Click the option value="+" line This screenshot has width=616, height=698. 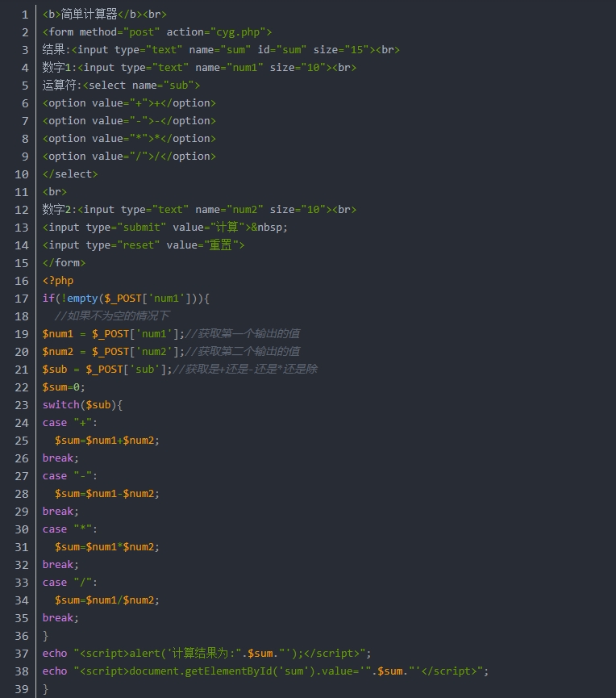click(x=129, y=102)
